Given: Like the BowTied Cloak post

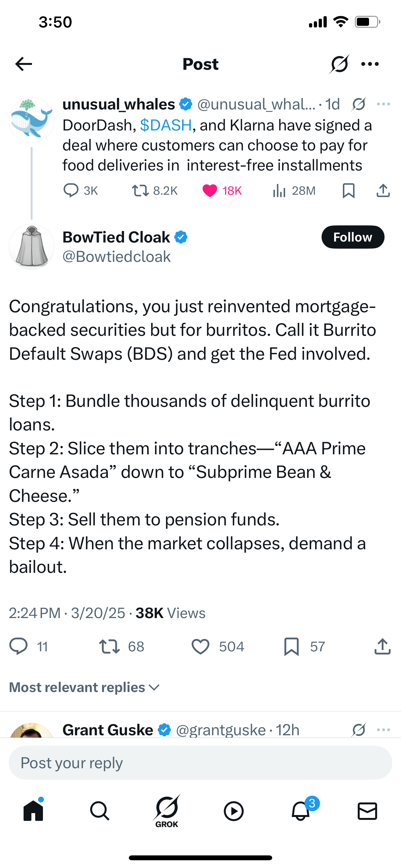Looking at the screenshot, I should [x=200, y=646].
